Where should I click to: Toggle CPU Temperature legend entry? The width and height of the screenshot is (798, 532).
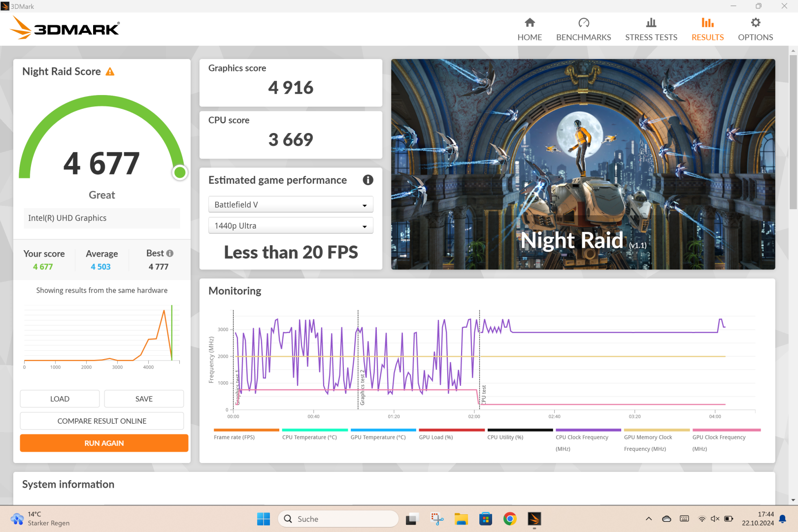(x=314, y=434)
